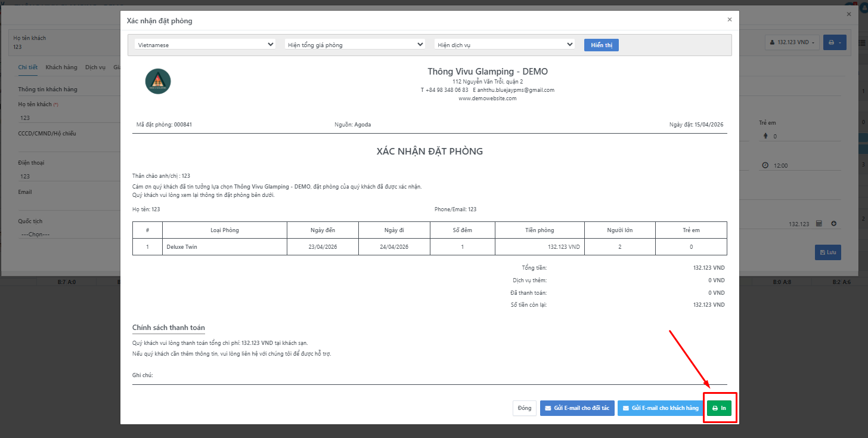The width and height of the screenshot is (868, 438).
Task: Open the 132.123 VND user dropdown behind dialog
Action: pyautogui.click(x=792, y=42)
